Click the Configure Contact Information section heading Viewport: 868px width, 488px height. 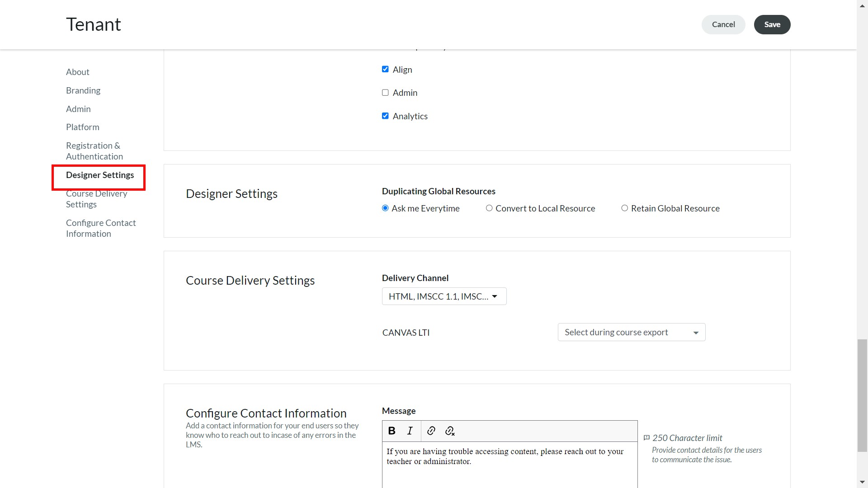pos(266,413)
